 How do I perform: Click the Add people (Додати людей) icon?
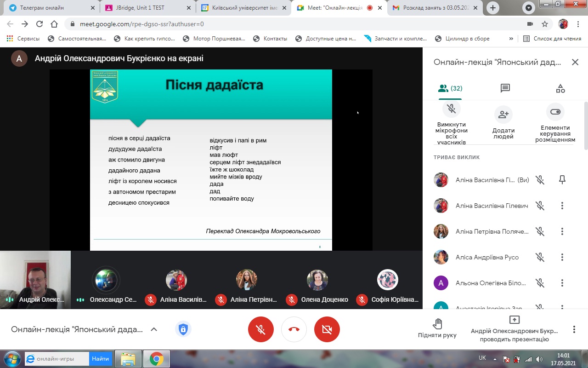pyautogui.click(x=503, y=115)
